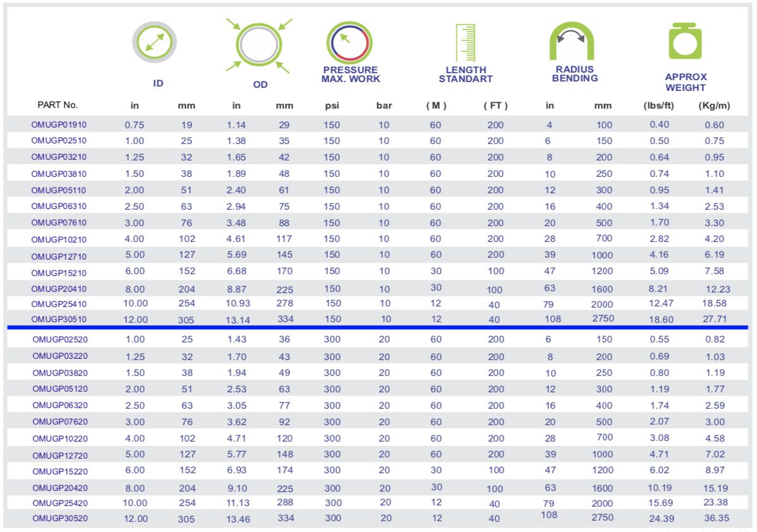Image resolution: width=757 pixels, height=532 pixels.
Task: Select the RADIUS BENDING heading label
Action: [x=574, y=74]
